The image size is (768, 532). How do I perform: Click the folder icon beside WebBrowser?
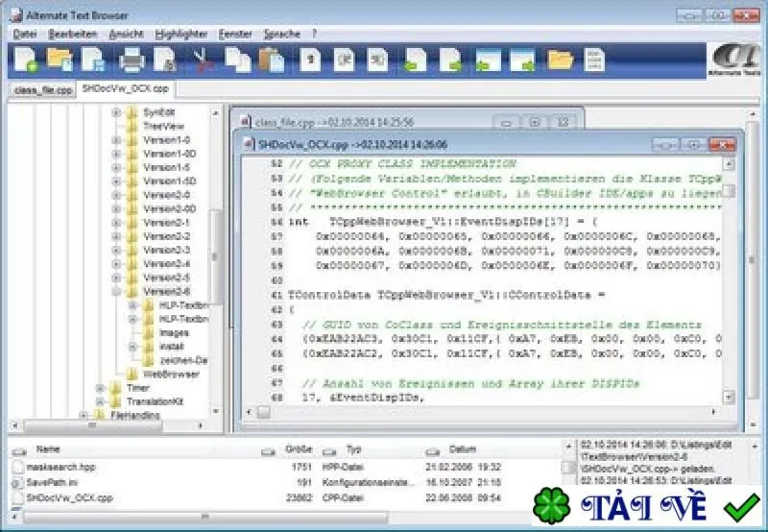132,375
